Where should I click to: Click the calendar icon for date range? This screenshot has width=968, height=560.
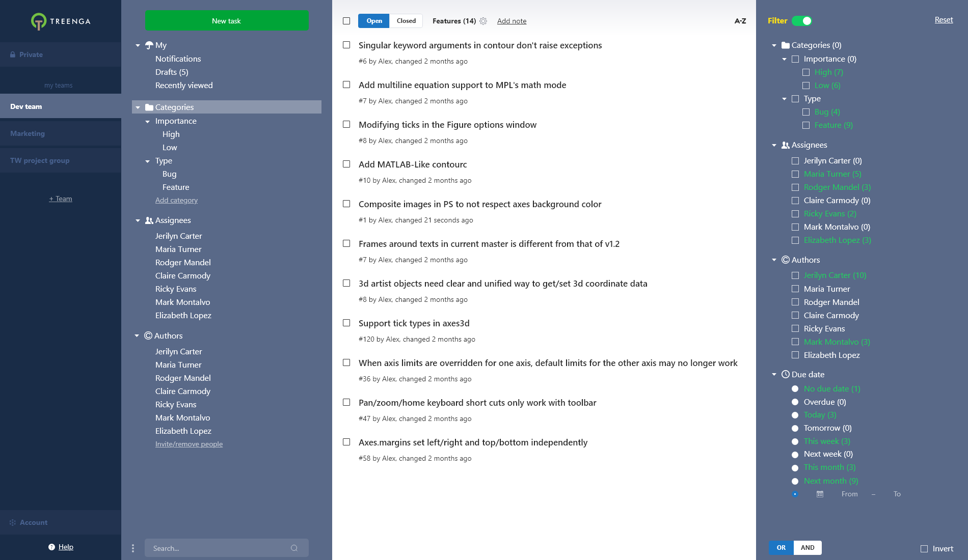coord(820,494)
